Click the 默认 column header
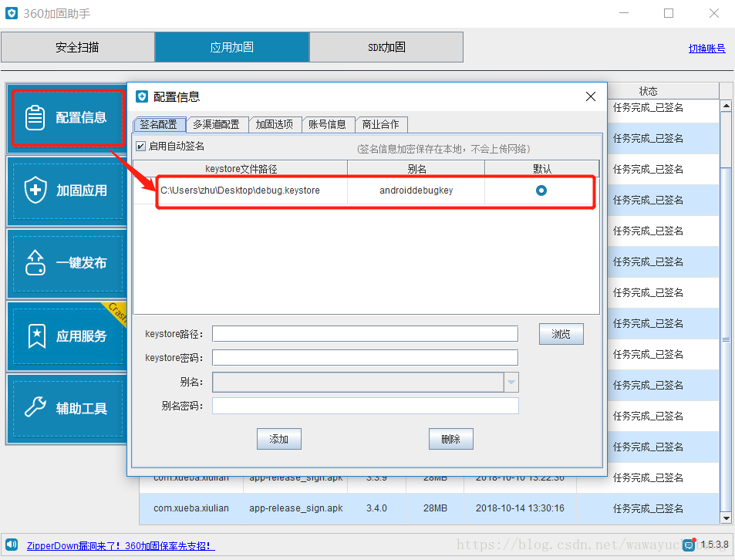 pyautogui.click(x=542, y=169)
